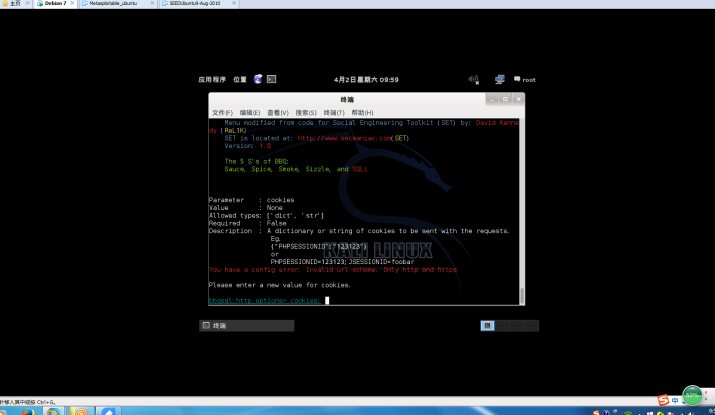Open the 位置 places menu

pyautogui.click(x=240, y=79)
